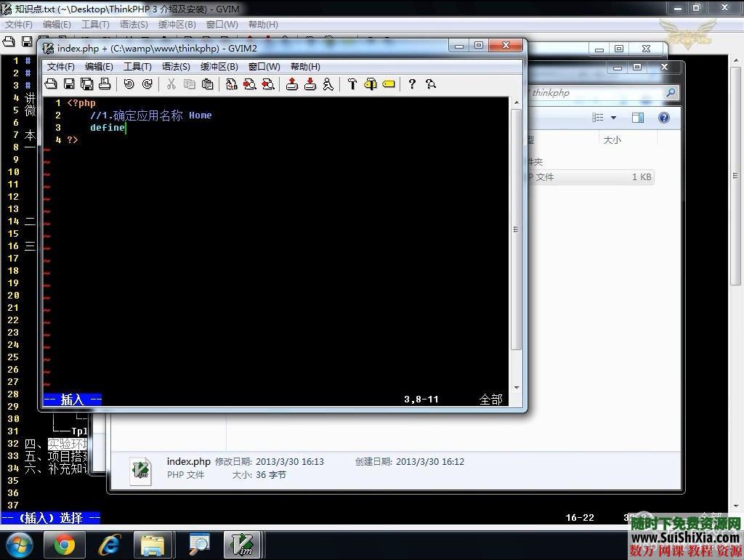This screenshot has width=744, height=560.
Task: Open the 文件(F) menu in GVIM2
Action: click(x=61, y=67)
